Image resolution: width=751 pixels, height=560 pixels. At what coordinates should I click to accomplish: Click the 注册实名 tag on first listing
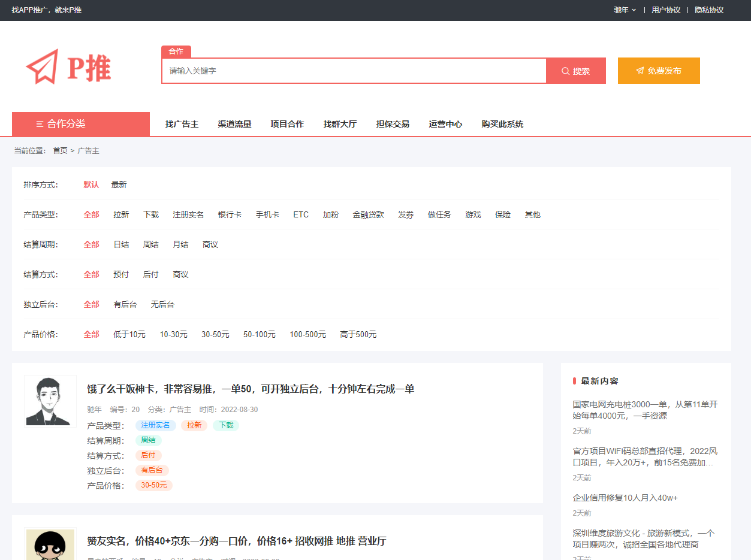[155, 425]
